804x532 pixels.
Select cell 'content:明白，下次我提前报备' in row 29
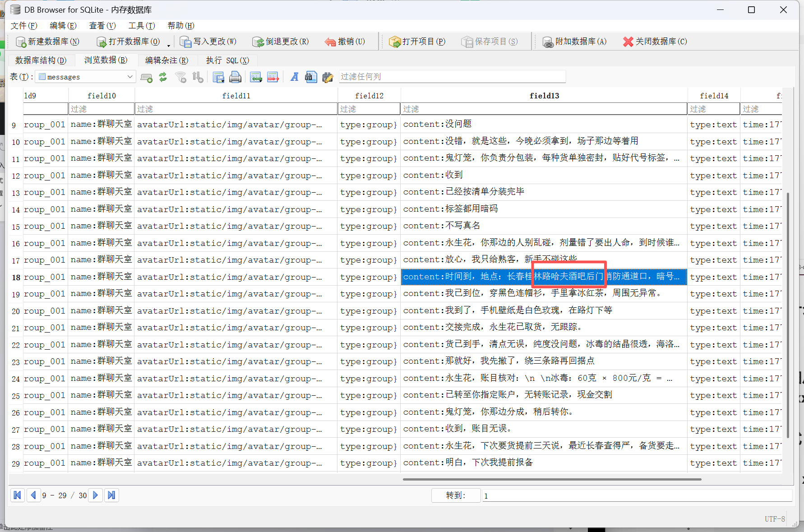coord(544,463)
